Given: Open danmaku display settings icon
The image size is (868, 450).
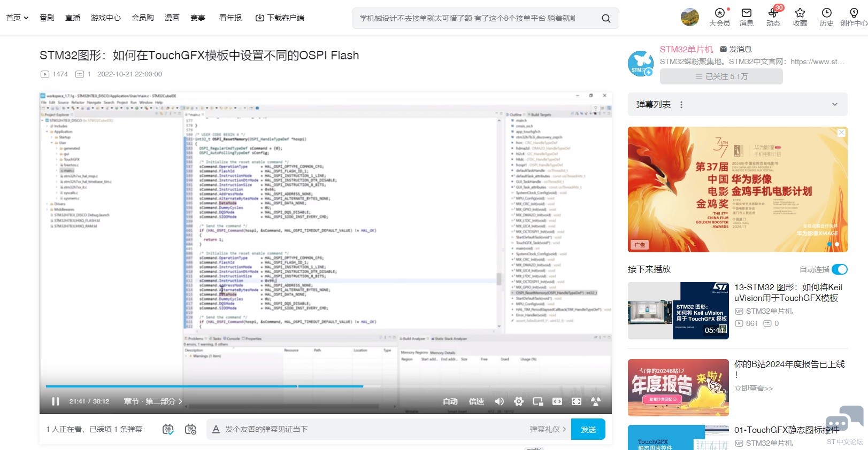Looking at the screenshot, I should tap(190, 429).
